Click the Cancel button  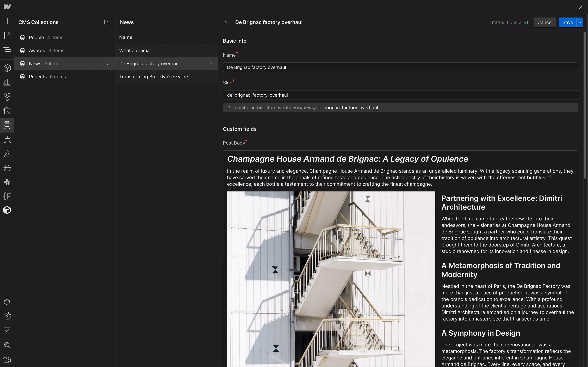[545, 22]
